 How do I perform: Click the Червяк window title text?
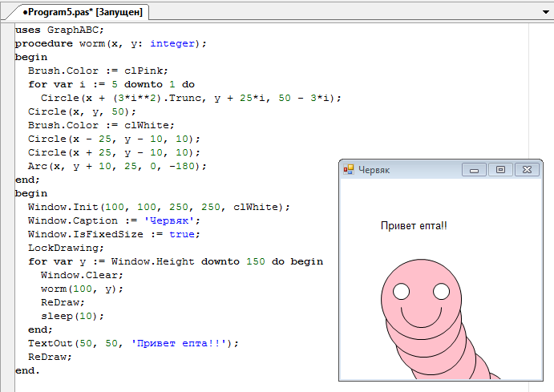pyautogui.click(x=374, y=170)
